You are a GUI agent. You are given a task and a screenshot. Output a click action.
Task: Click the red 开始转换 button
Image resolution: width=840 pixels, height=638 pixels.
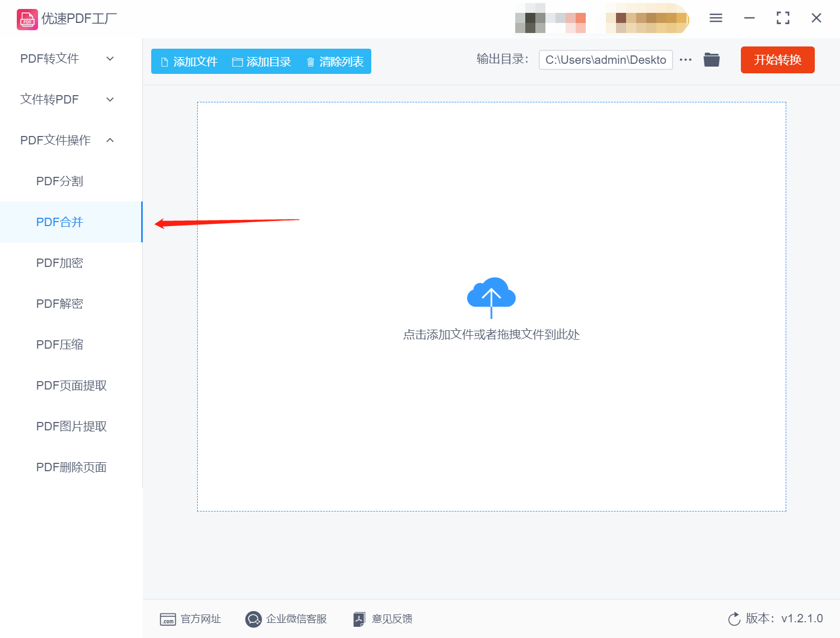click(777, 60)
